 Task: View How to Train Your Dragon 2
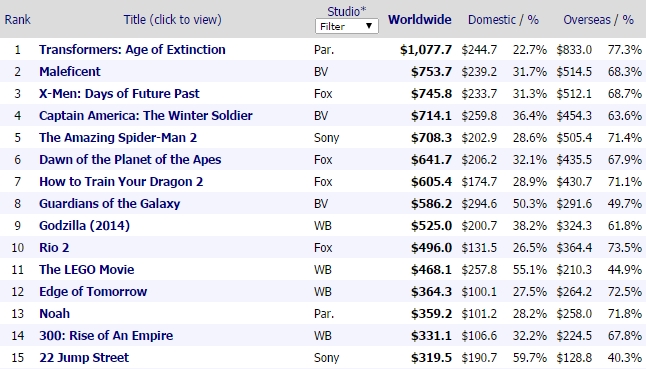[121, 182]
